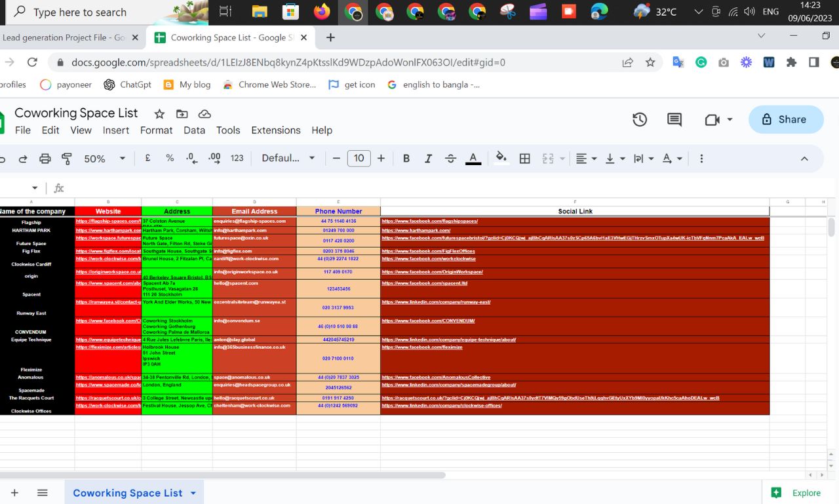Viewport: 839px width, 504px height.
Task: Apply currency format with the pound icon
Action: point(147,158)
